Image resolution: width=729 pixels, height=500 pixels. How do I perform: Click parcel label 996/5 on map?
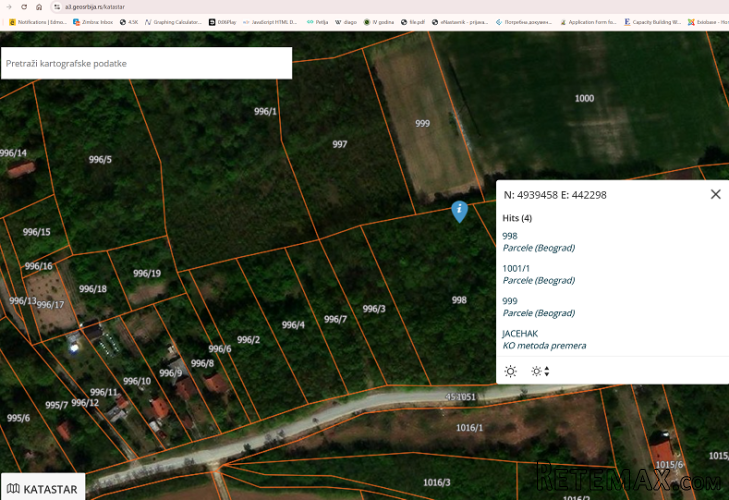(100, 160)
